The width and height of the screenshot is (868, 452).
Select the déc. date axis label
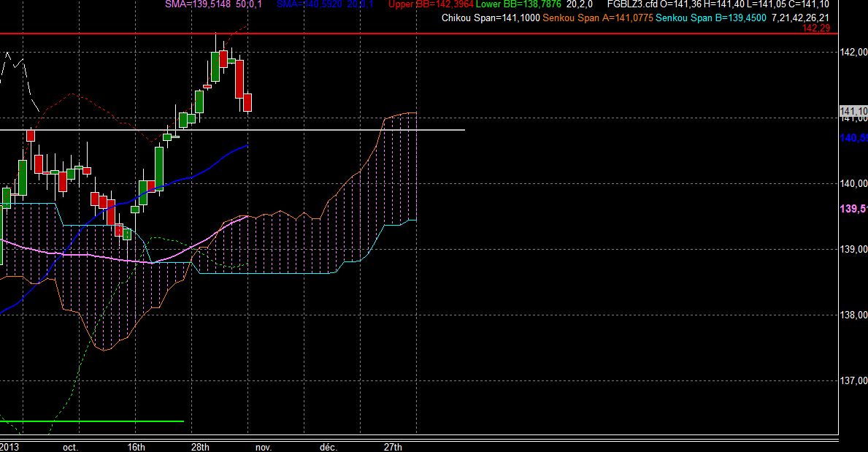click(329, 447)
